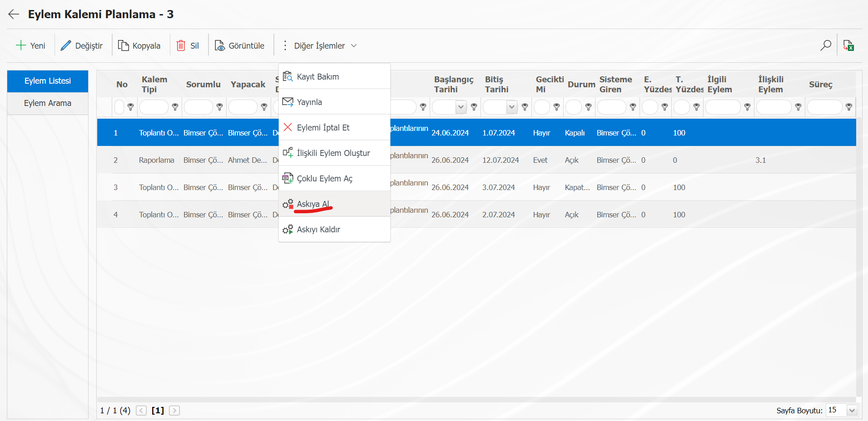Viewport: 868px width, 421px height.
Task: Click the red X icon of Eylemi İptal Et
Action: pyautogui.click(x=288, y=127)
